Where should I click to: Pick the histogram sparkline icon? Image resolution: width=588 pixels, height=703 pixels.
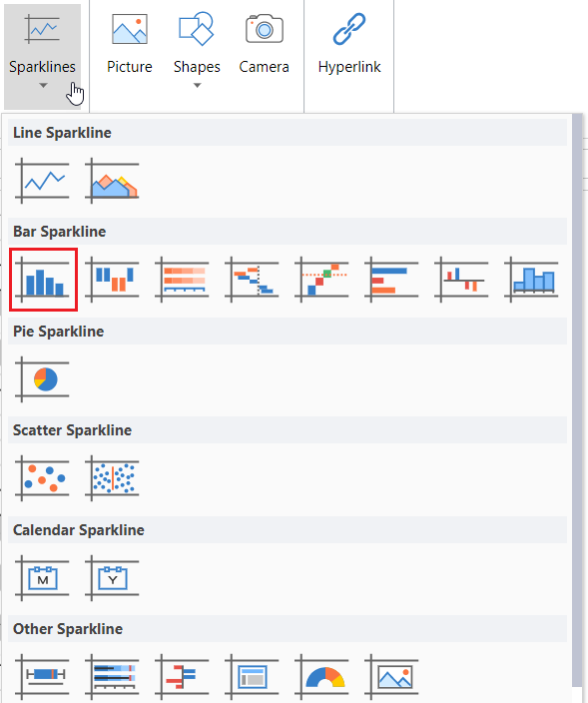[x=531, y=280]
